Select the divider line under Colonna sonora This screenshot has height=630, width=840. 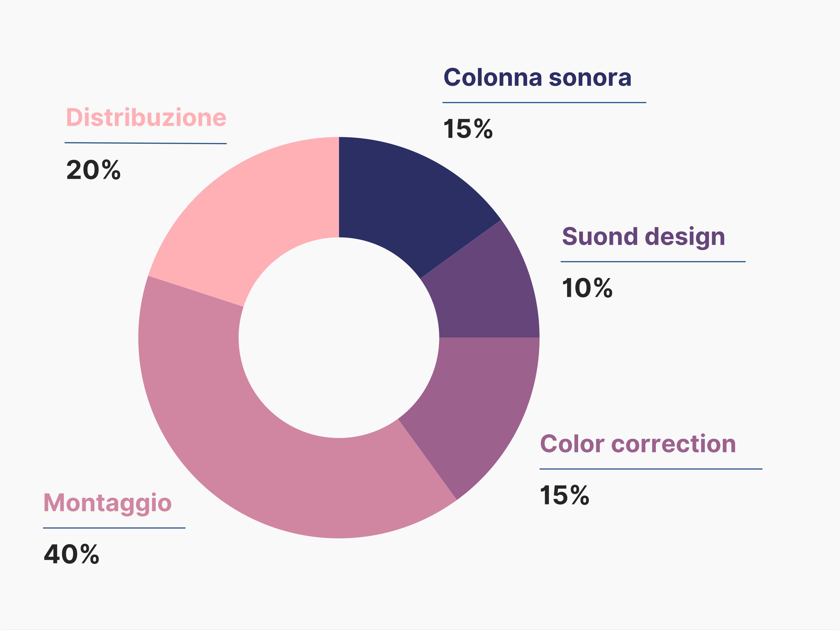click(x=544, y=103)
